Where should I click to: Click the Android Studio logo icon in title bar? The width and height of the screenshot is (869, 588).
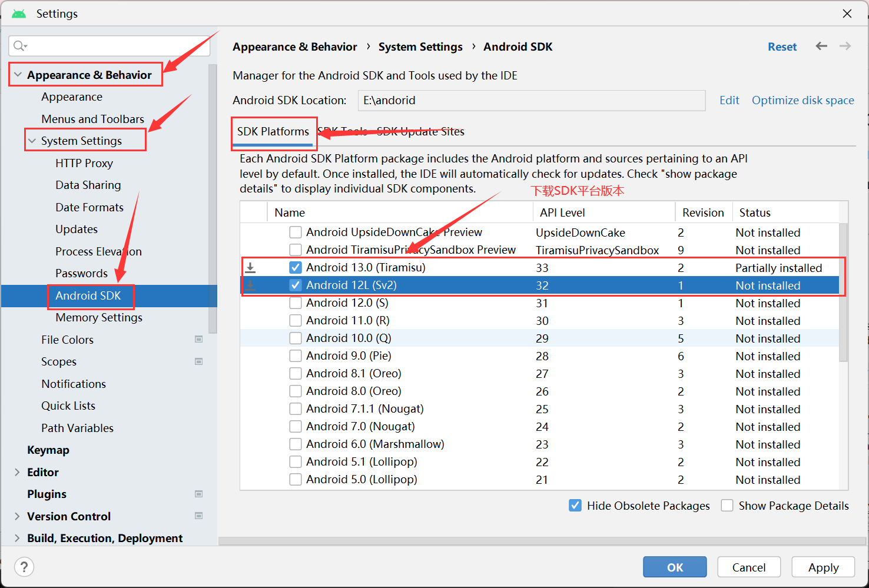pos(19,14)
